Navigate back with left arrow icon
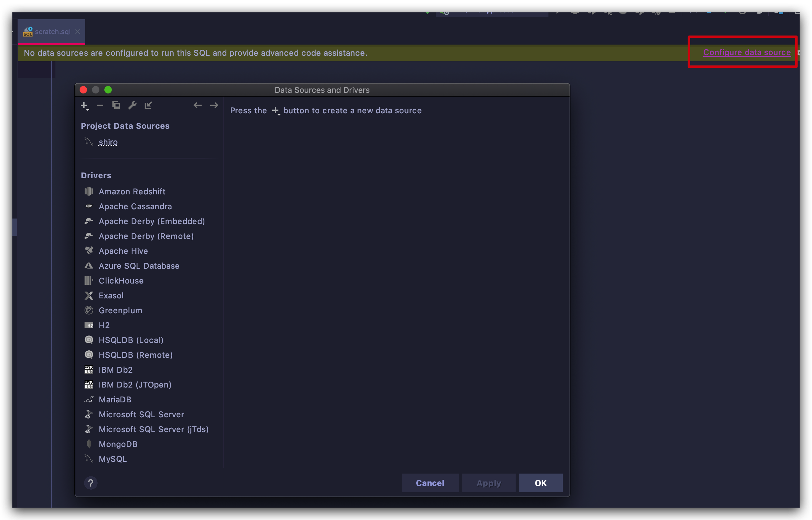The image size is (812, 520). point(198,105)
